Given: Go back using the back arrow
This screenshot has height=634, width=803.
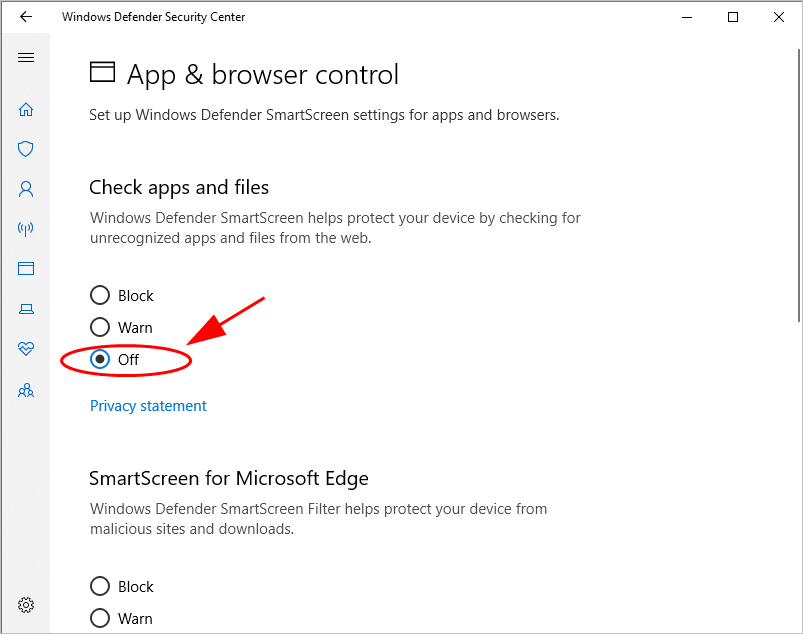Looking at the screenshot, I should (x=26, y=17).
